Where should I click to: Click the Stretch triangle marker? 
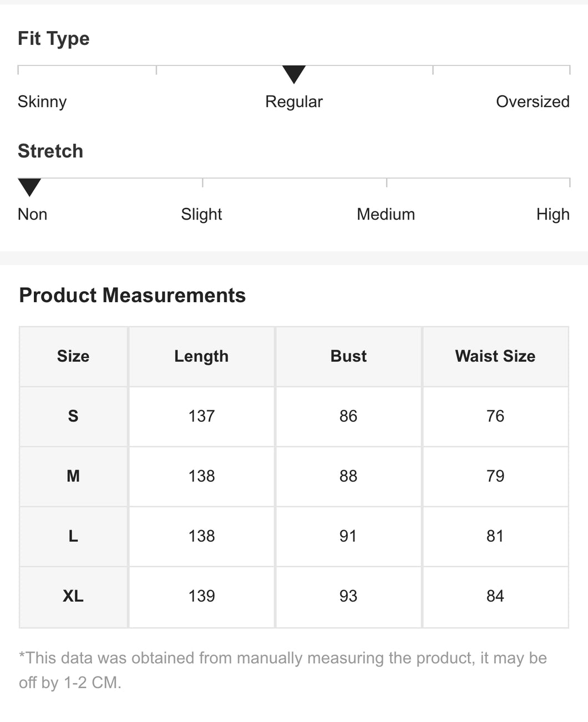[x=29, y=187]
